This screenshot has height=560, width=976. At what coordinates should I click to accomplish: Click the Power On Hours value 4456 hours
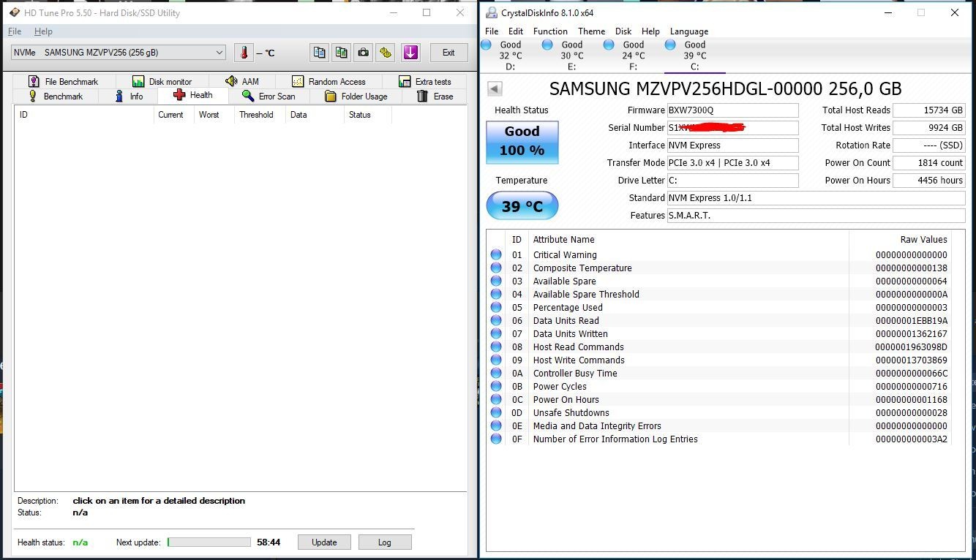929,181
